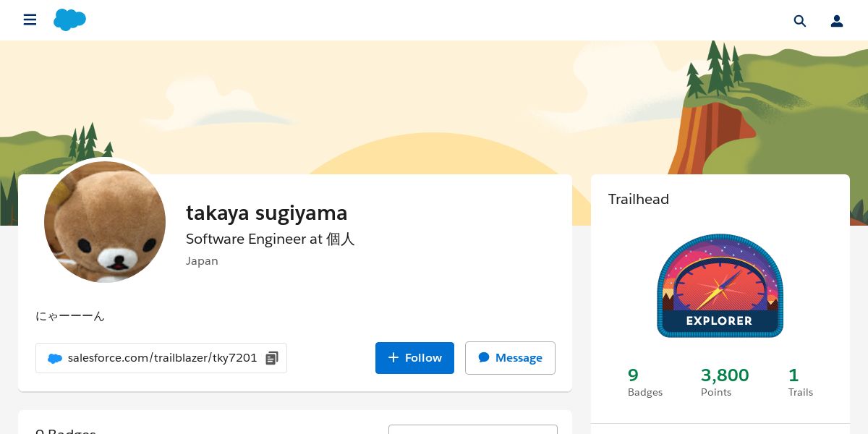Click the Software Engineer at 個人 title

[270, 239]
